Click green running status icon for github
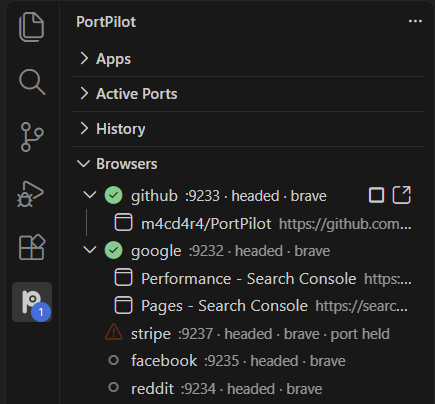The height and width of the screenshot is (404, 435). pyautogui.click(x=113, y=195)
